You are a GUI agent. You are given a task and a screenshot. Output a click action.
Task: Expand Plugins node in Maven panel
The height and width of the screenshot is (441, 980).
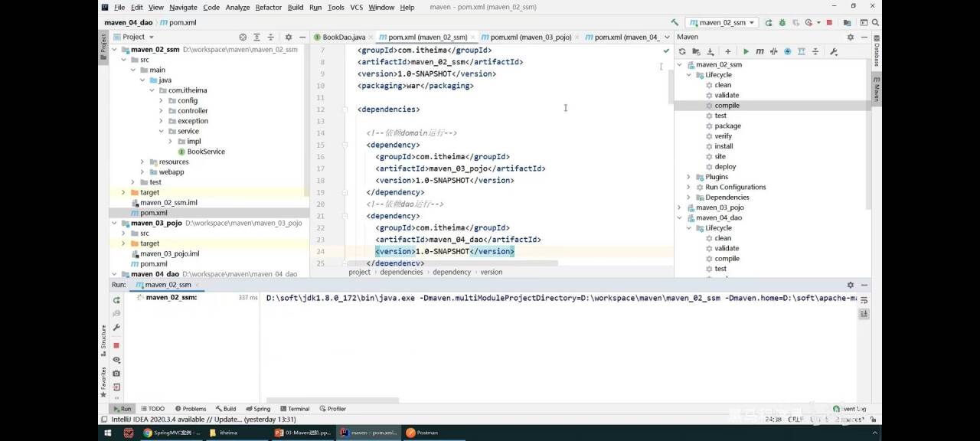688,177
